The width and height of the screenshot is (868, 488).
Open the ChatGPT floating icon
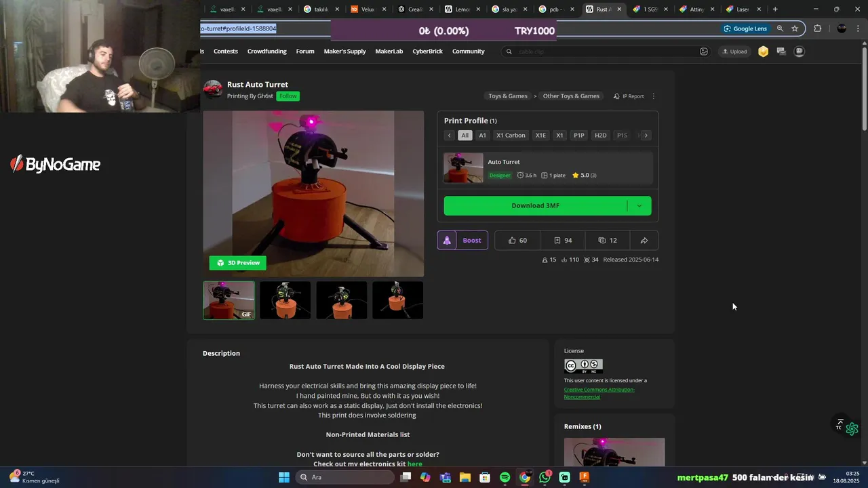[852, 429]
